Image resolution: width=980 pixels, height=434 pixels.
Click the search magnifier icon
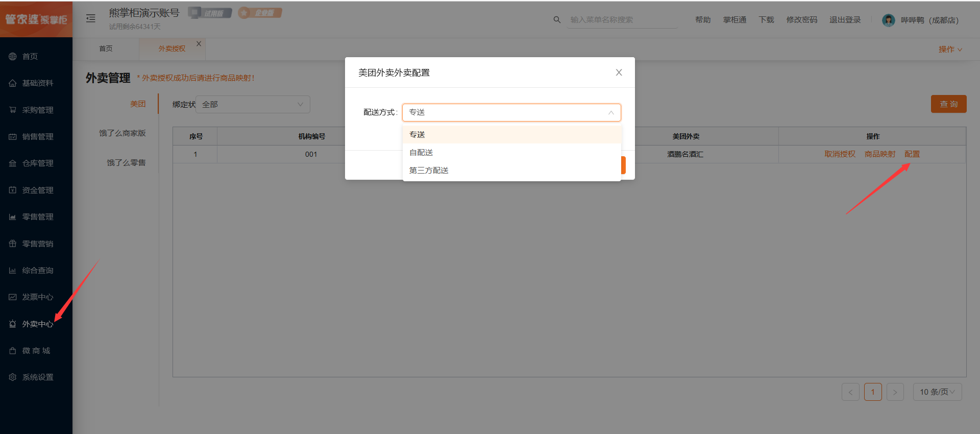(x=557, y=19)
